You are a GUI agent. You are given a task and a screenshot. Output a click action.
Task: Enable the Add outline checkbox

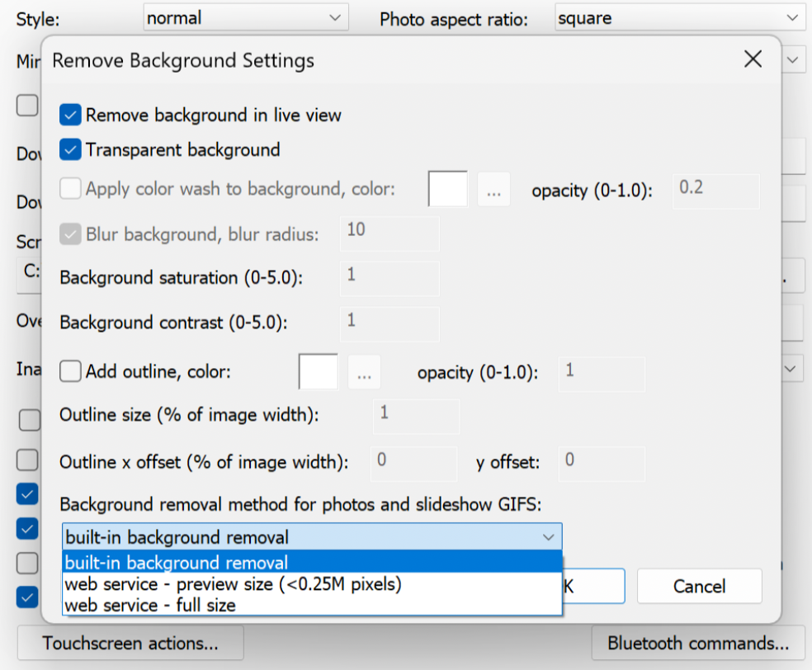[x=71, y=372]
